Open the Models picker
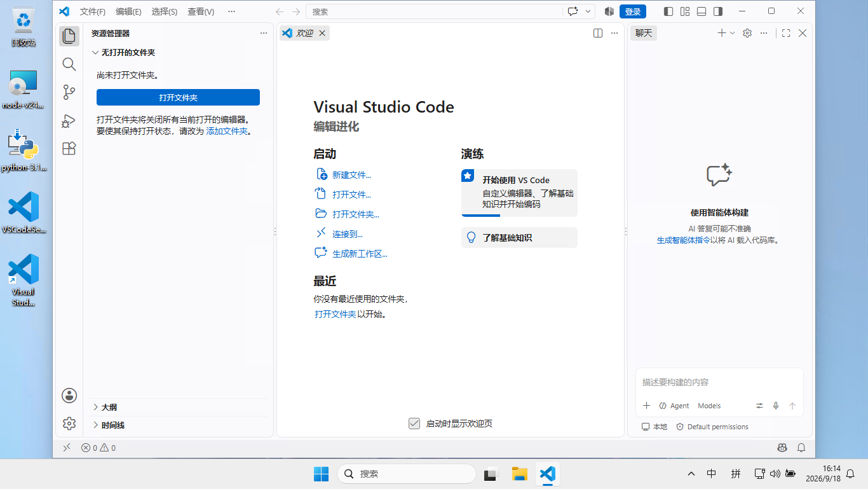Screen dimensions: 868x489 tap(709, 406)
